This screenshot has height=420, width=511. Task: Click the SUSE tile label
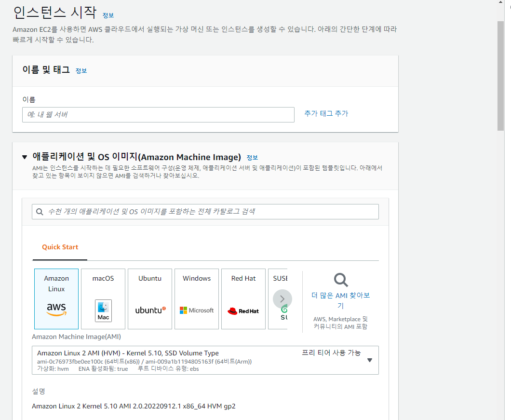tap(280, 279)
